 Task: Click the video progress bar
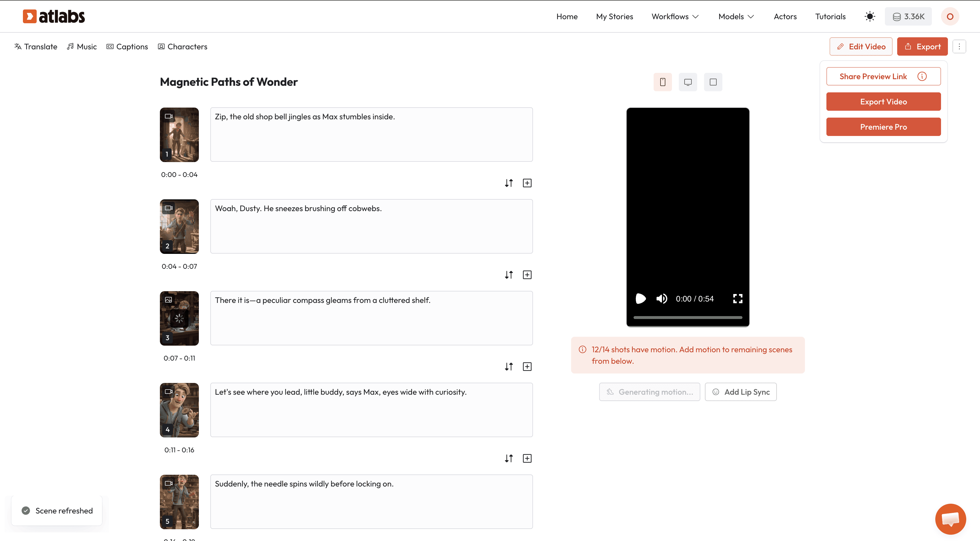pos(687,317)
